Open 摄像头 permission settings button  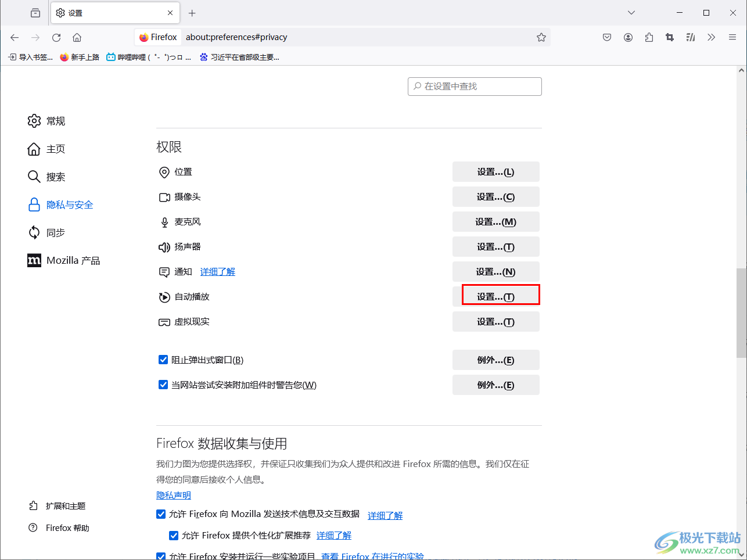496,197
